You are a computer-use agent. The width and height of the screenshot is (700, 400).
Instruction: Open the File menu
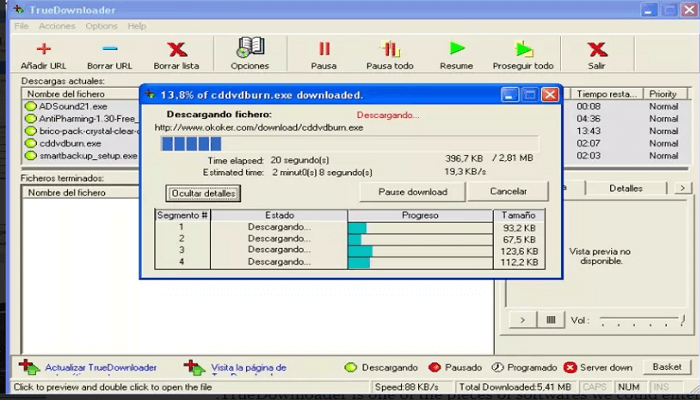21,26
